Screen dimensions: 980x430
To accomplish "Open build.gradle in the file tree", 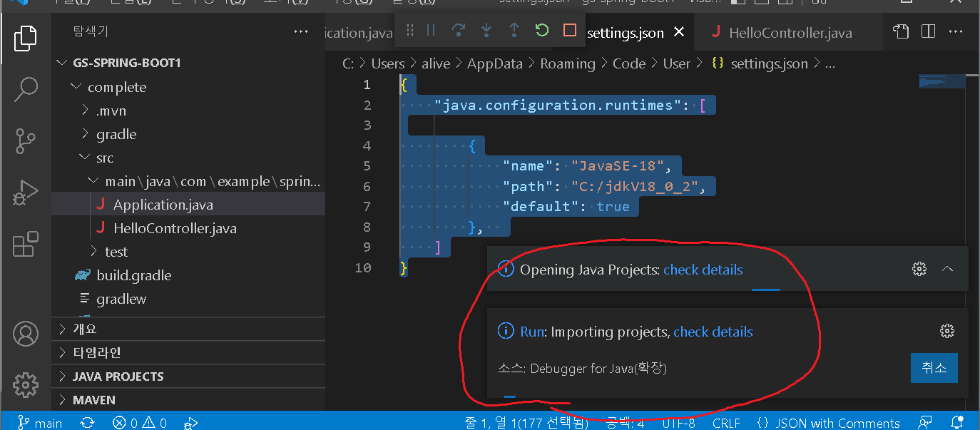I will (x=188, y=275).
